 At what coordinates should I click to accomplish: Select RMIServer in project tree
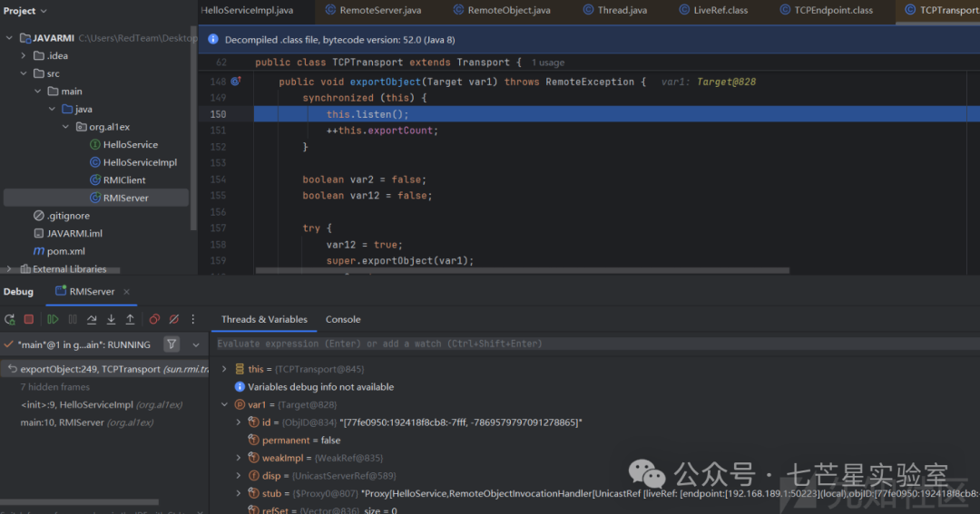pyautogui.click(x=96, y=198)
